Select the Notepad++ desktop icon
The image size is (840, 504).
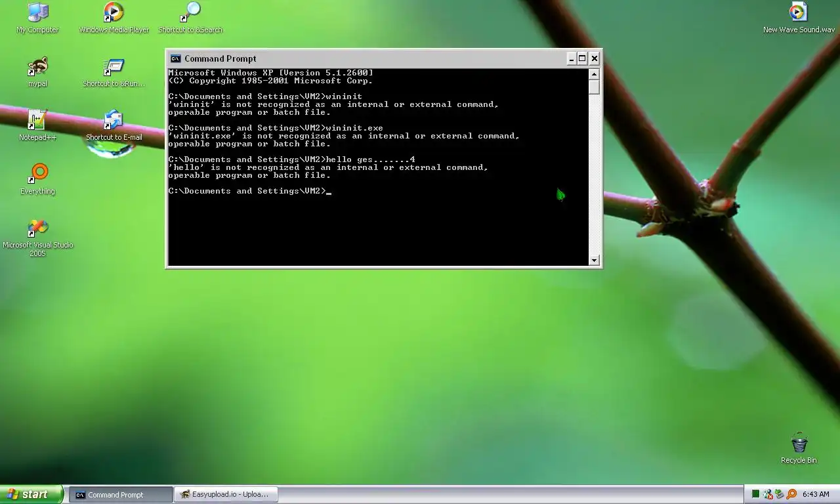coord(37,125)
